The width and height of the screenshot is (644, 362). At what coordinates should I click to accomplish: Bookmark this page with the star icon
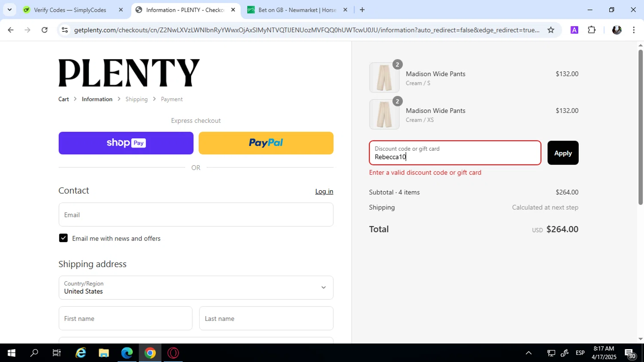[551, 30]
